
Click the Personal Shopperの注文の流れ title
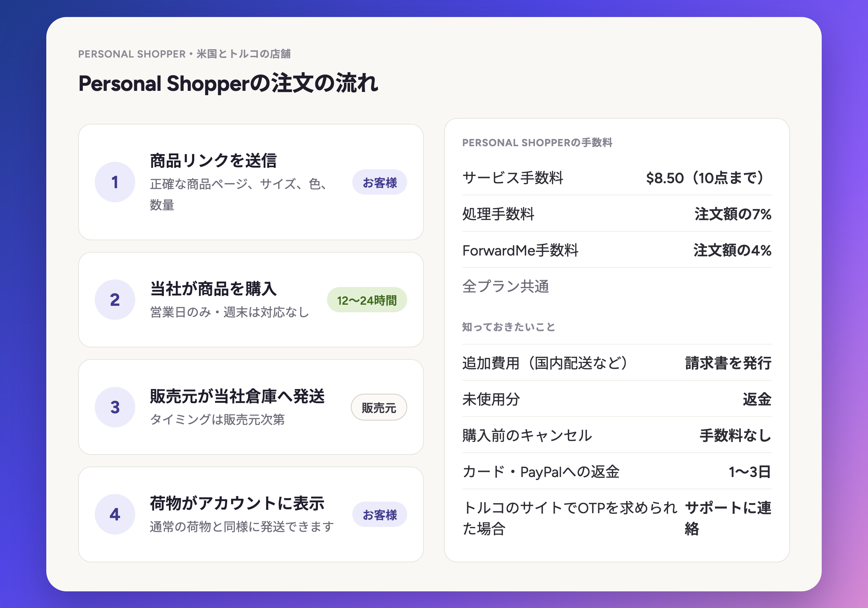(x=228, y=83)
